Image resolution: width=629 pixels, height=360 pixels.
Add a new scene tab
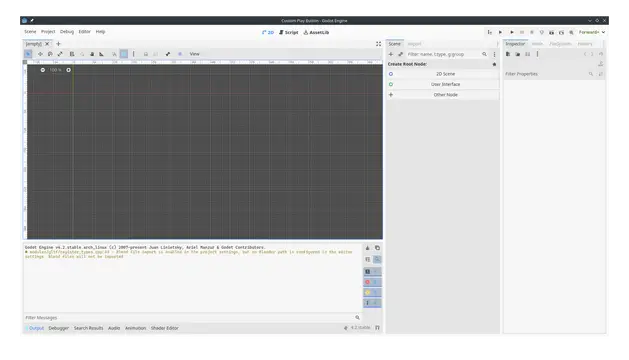tap(58, 44)
